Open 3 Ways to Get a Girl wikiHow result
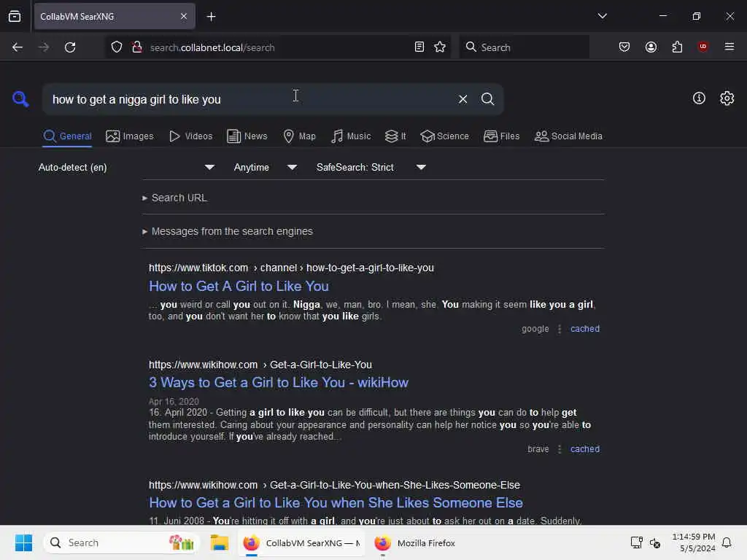The height and width of the screenshot is (560, 747). 278,382
